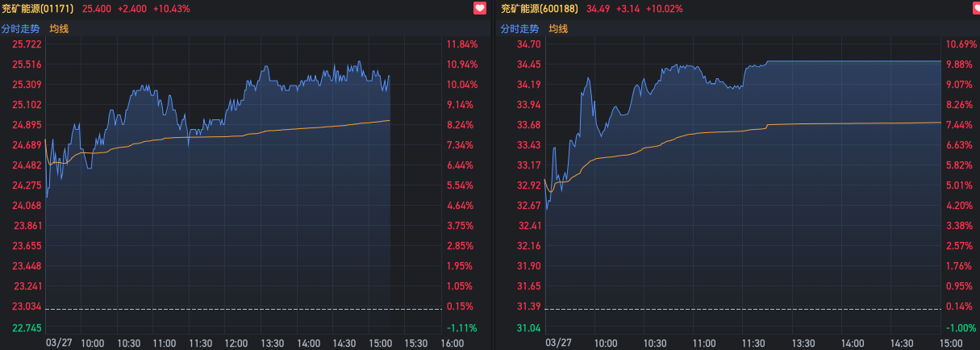
Task: Select 均线 legend in the 600188 chart
Action: point(558,29)
